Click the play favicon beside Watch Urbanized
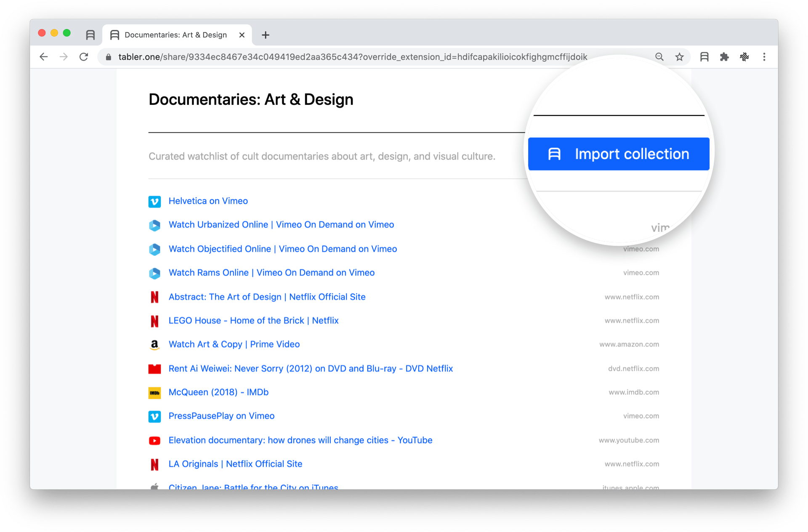 (154, 225)
